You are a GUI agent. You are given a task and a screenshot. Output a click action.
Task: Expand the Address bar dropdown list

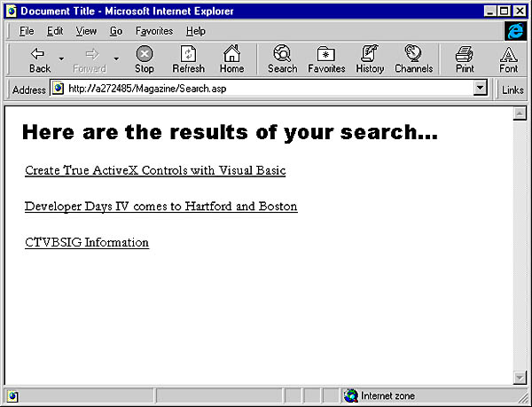(x=480, y=88)
